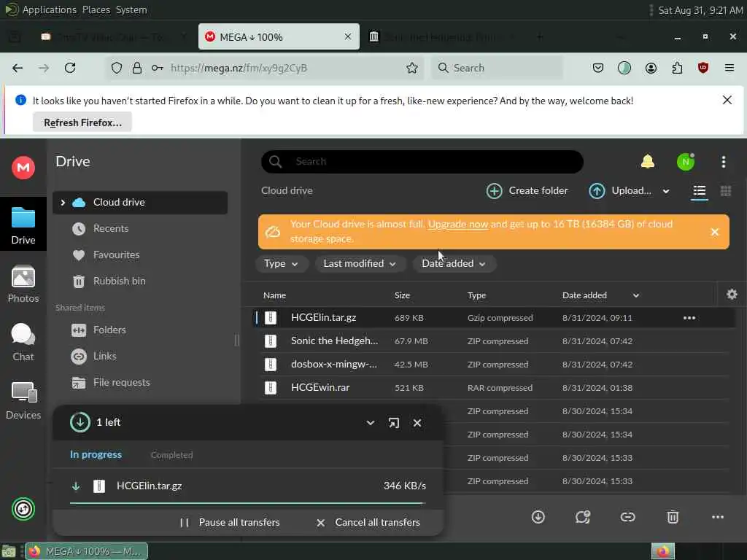
Task: Switch to the MEGA browser tab
Action: pos(279,36)
